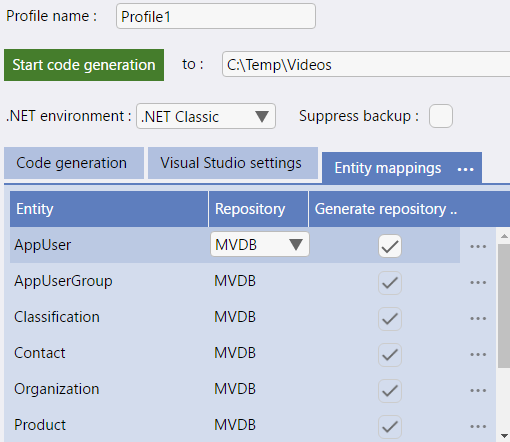Screen dimensions: 510x442
Task: Click MVDB repository cell for Product
Action: coord(235,425)
